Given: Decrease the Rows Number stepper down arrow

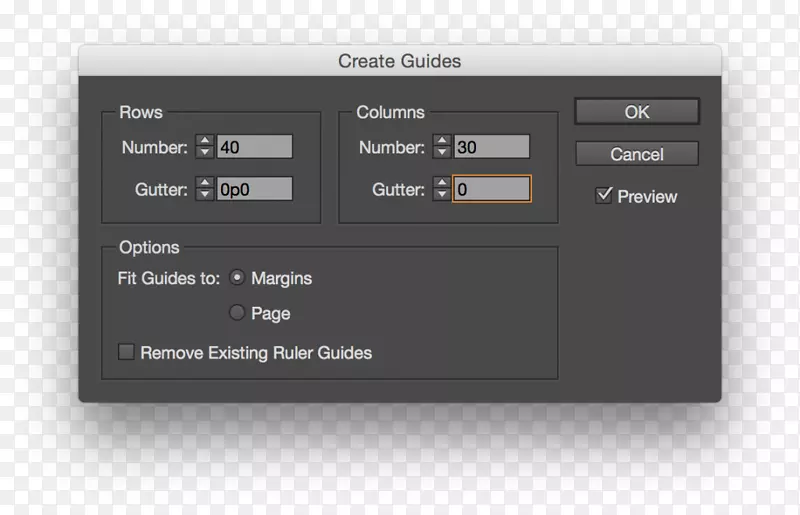Looking at the screenshot, I should (x=205, y=153).
